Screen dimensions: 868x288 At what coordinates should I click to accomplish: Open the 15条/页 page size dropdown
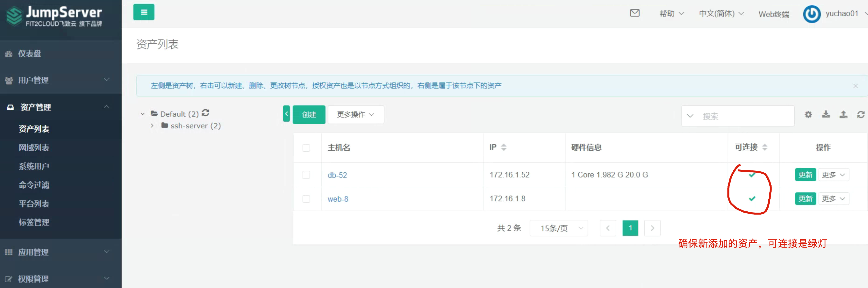tap(558, 228)
